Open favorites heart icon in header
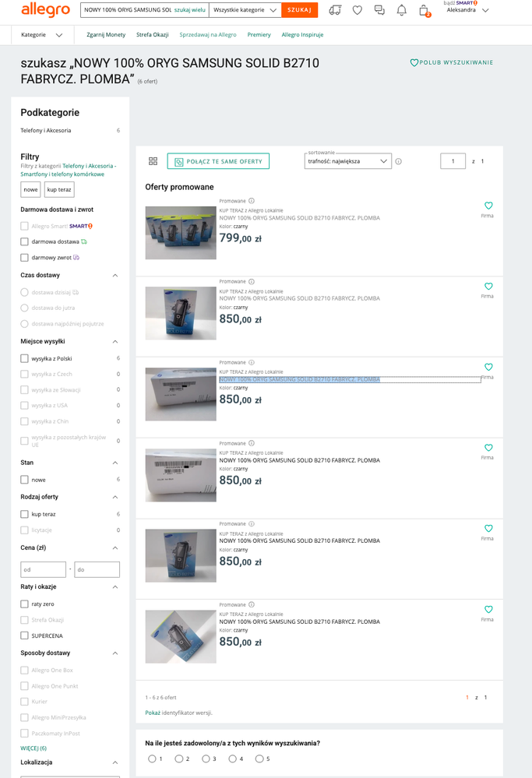Viewport: 532px width, 778px height. [358, 10]
